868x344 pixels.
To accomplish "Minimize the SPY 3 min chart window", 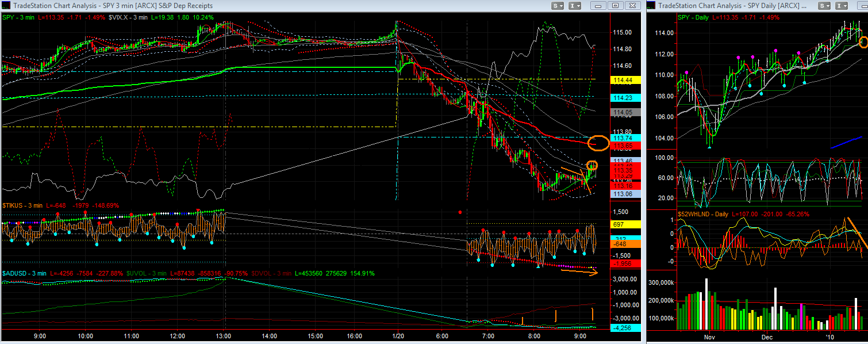I will 600,5.
